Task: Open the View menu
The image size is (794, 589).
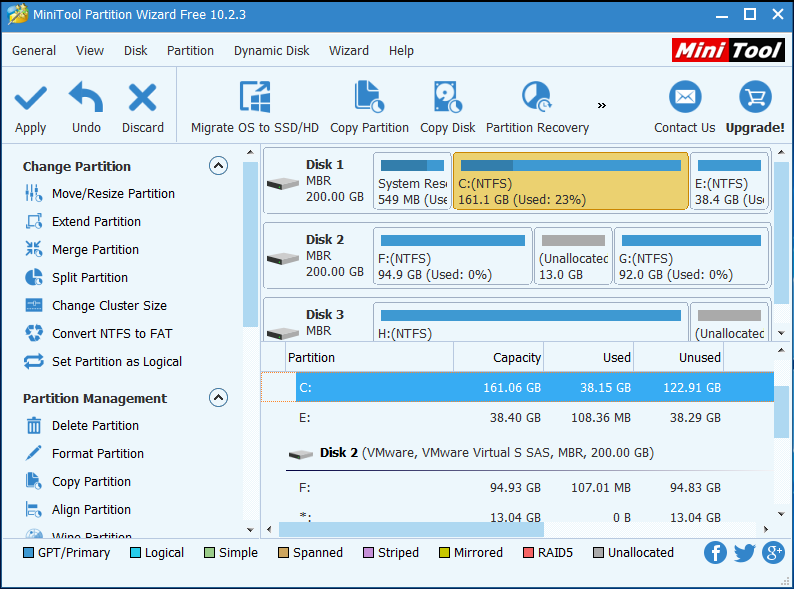Action: click(x=90, y=51)
